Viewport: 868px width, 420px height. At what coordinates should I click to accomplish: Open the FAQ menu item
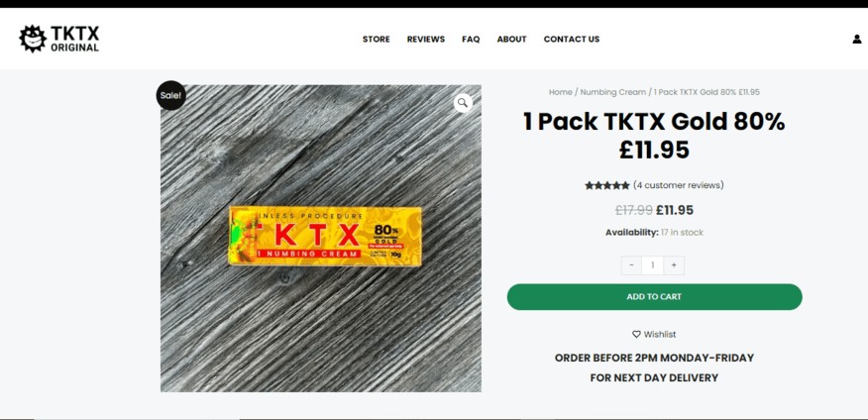(471, 40)
